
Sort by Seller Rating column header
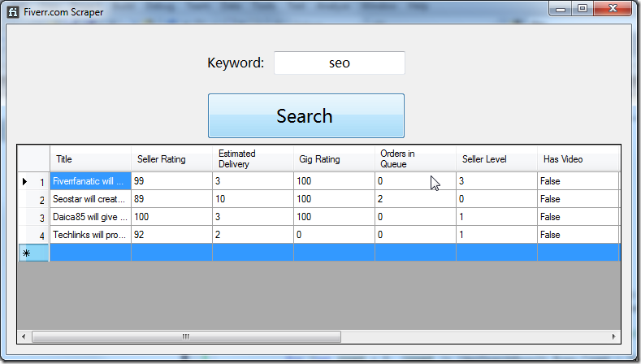tap(171, 159)
